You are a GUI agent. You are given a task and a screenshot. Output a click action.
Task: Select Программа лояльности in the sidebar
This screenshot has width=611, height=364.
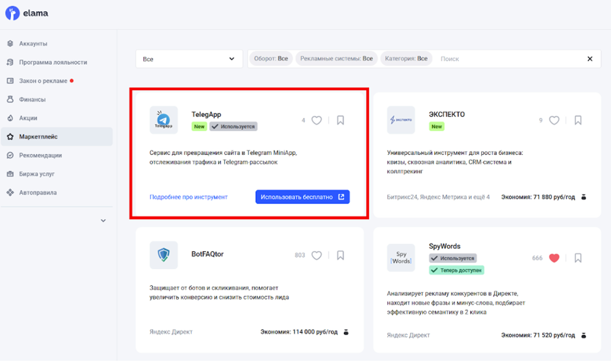coord(53,62)
